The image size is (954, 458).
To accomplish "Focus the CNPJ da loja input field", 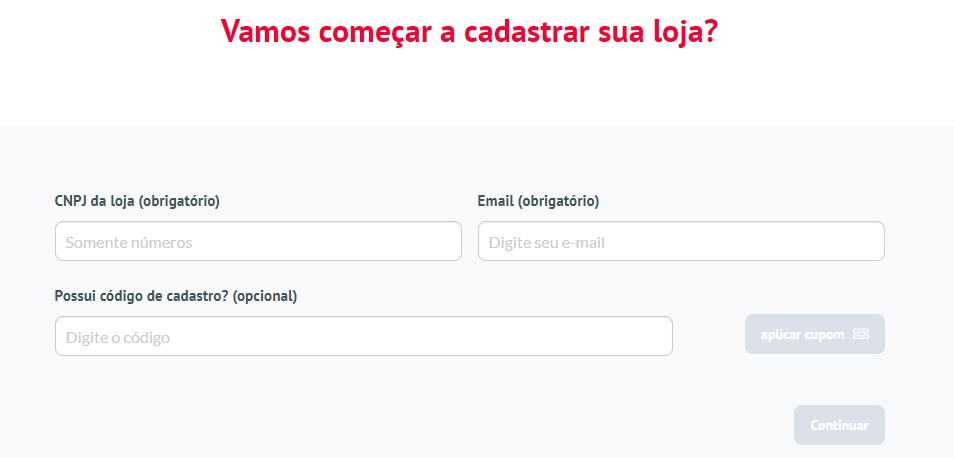I will [258, 241].
